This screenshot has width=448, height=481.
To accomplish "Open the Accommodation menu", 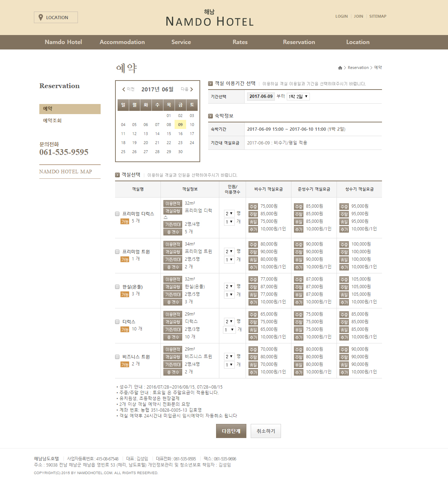I will coord(122,42).
